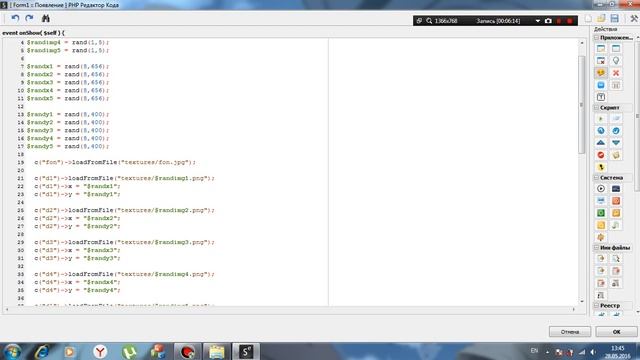The width and height of the screenshot is (640, 360).
Task: Select the music note system action icon
Action: pos(616,225)
